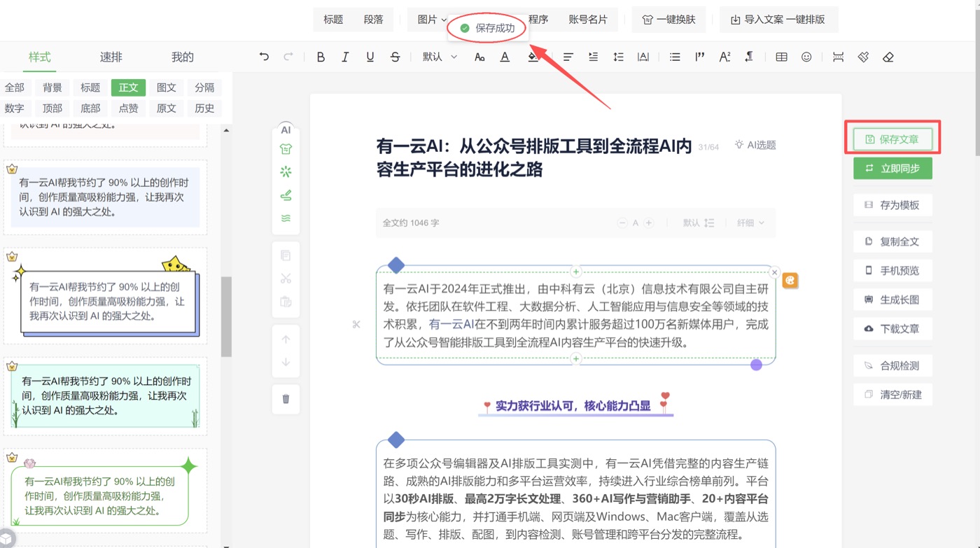Open 手机预览 phone preview
Image resolution: width=980 pixels, height=548 pixels.
[x=892, y=271]
